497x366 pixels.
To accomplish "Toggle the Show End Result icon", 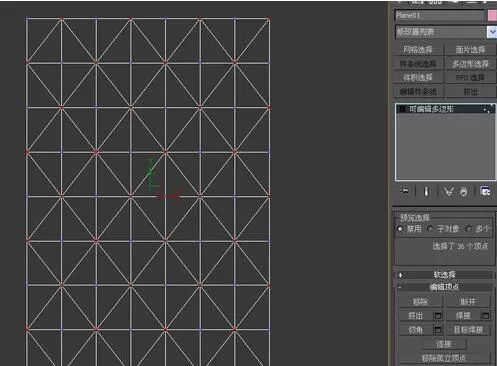I will (x=426, y=191).
